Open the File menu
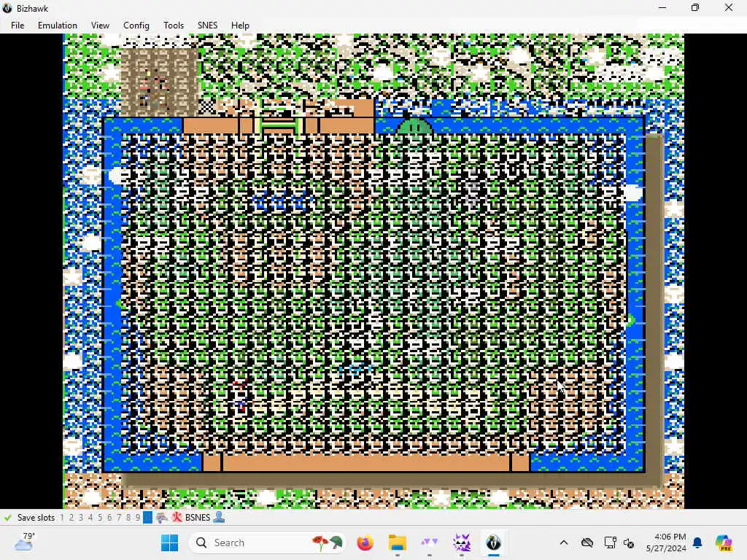The width and height of the screenshot is (747, 560). click(x=18, y=26)
